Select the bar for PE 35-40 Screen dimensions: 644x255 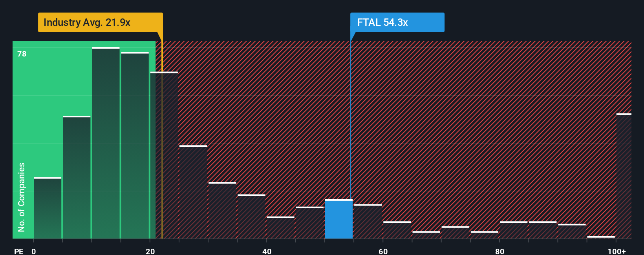tap(251, 217)
